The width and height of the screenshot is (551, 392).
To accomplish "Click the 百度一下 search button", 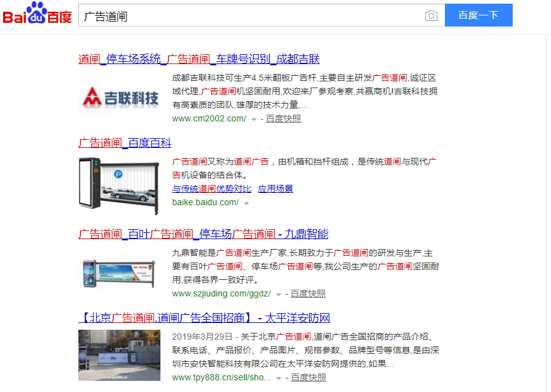I will (478, 15).
